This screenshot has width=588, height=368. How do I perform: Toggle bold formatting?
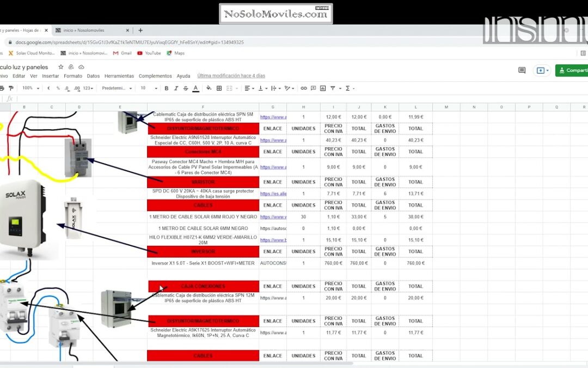(167, 88)
